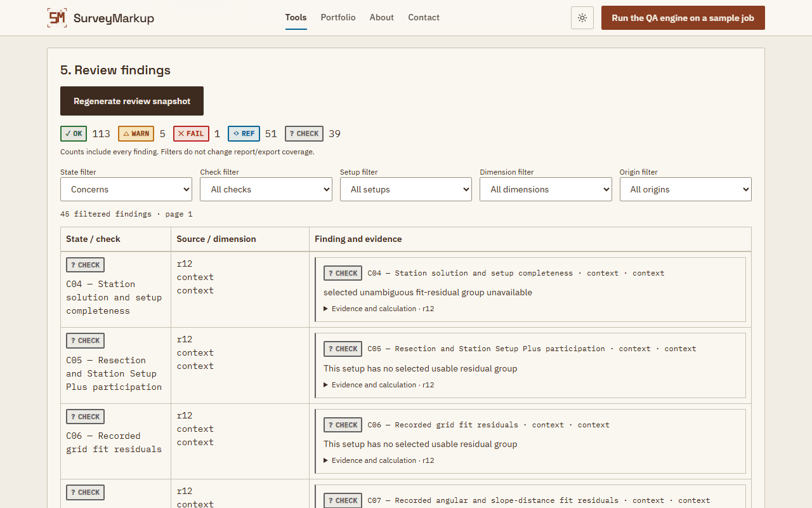
Task: Expand Evidence and calculation for C04 finding
Action: 379,309
